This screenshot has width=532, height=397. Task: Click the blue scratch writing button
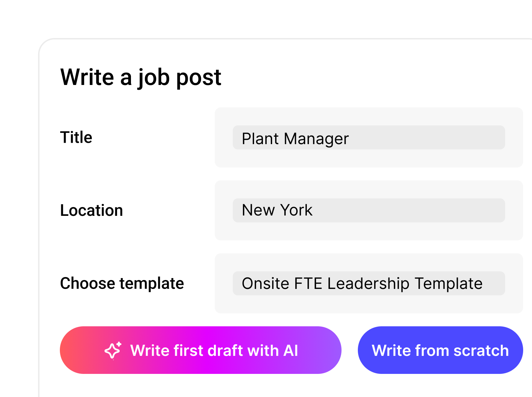click(x=440, y=350)
